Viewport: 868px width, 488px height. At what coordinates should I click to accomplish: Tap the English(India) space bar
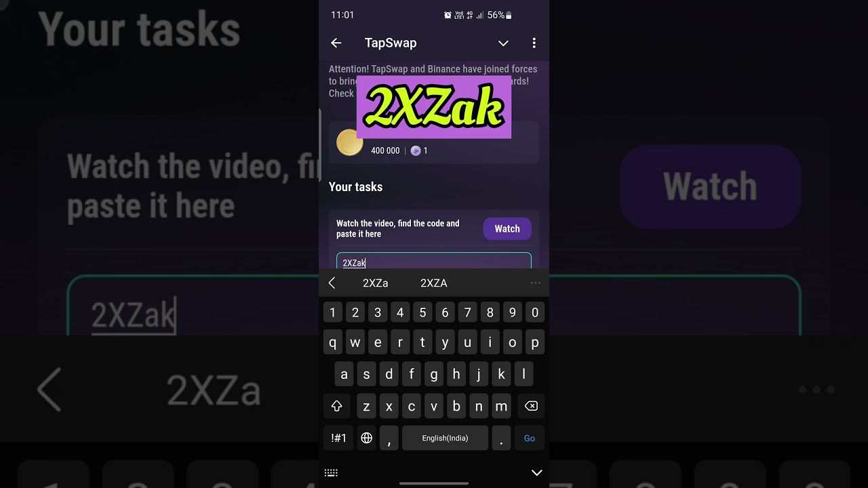tap(445, 438)
